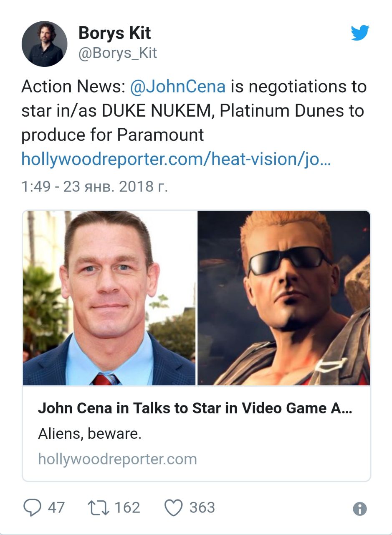Click the tweet timestamp 1:49 - 23 янв. 2018
Viewport: 392px width, 535px height.
(x=94, y=186)
